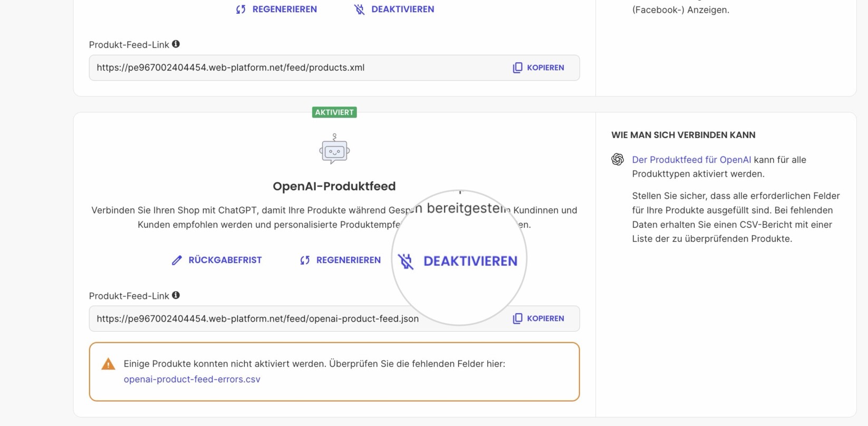Viewport: 868px width, 426px height.
Task: Open openai-product-feed-errors.csv link
Action: click(x=192, y=379)
